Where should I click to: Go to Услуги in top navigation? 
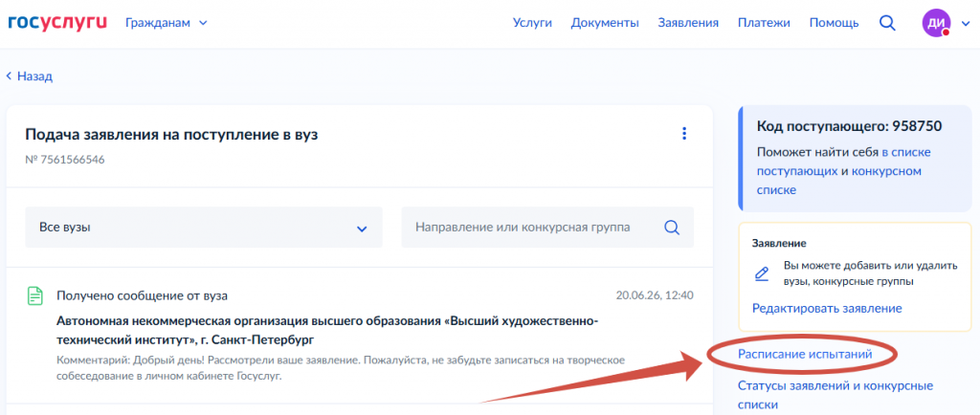[x=532, y=23]
